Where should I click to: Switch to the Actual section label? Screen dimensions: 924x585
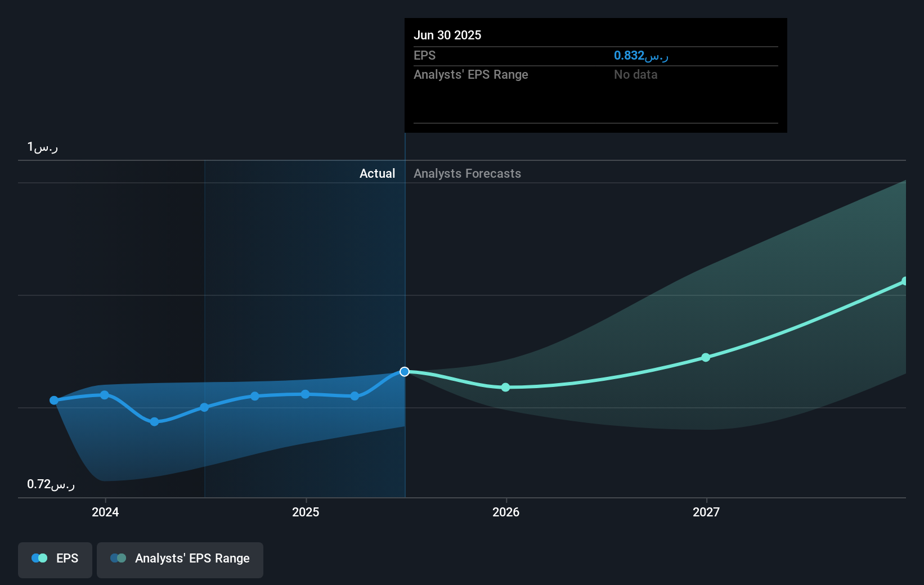click(x=377, y=173)
